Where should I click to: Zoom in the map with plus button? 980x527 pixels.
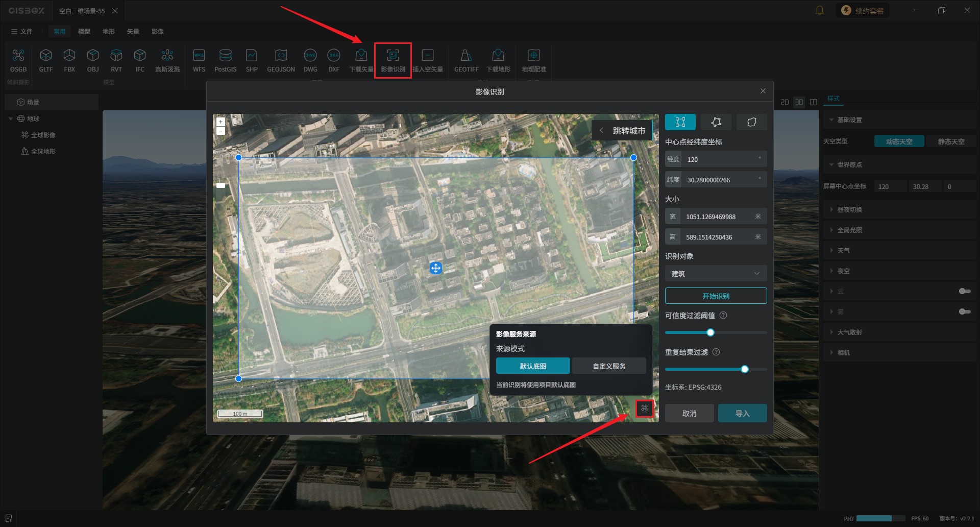pos(220,122)
